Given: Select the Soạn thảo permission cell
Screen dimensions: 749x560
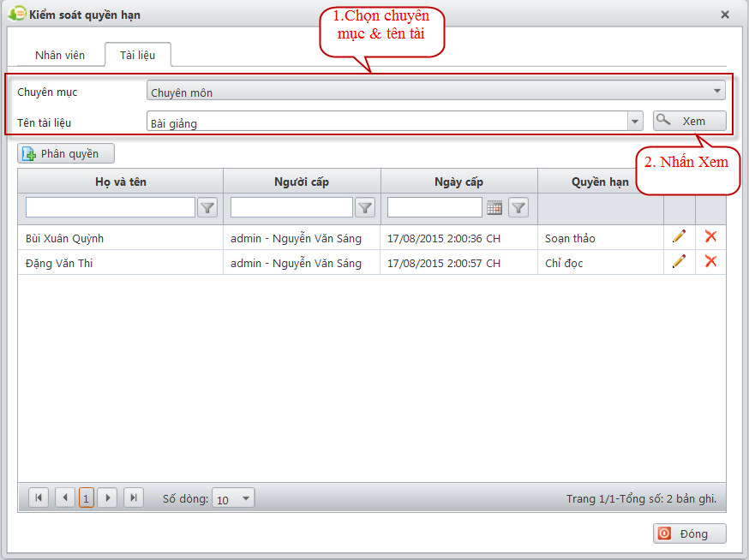Looking at the screenshot, I should [x=601, y=238].
